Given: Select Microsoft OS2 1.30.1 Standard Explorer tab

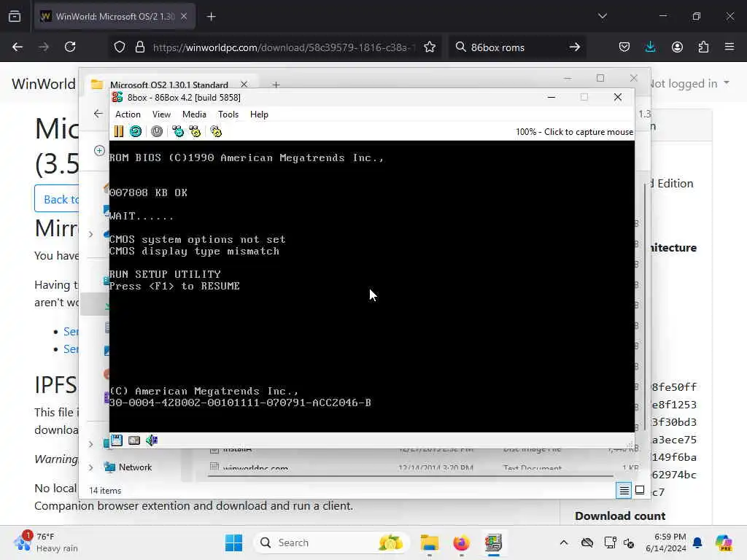Looking at the screenshot, I should 169,85.
